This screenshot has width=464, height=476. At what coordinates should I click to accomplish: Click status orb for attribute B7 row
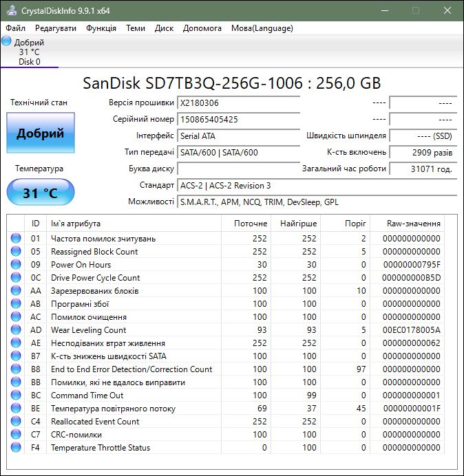tap(16, 356)
